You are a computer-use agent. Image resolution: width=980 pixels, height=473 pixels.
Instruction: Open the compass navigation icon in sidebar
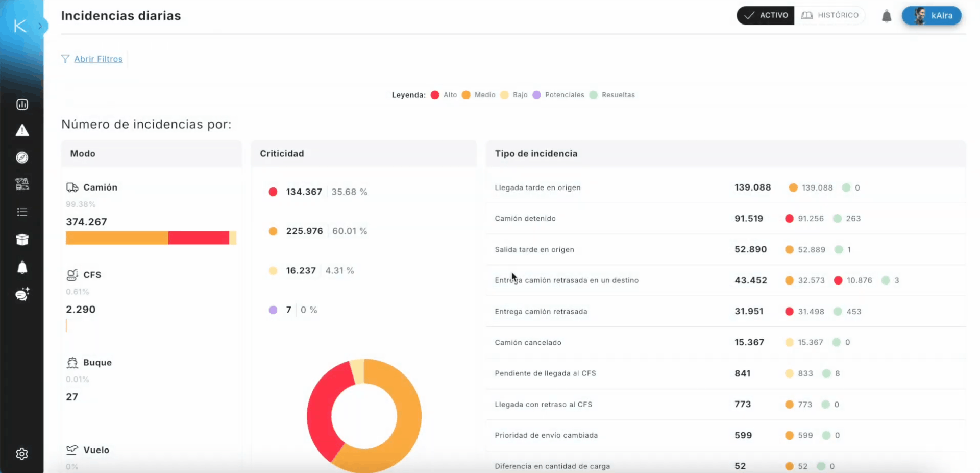click(x=22, y=157)
